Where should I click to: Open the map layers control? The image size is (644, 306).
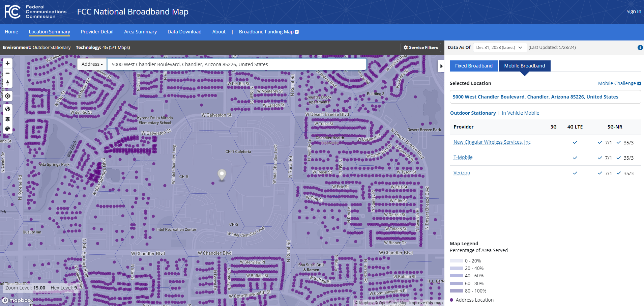tap(7, 119)
